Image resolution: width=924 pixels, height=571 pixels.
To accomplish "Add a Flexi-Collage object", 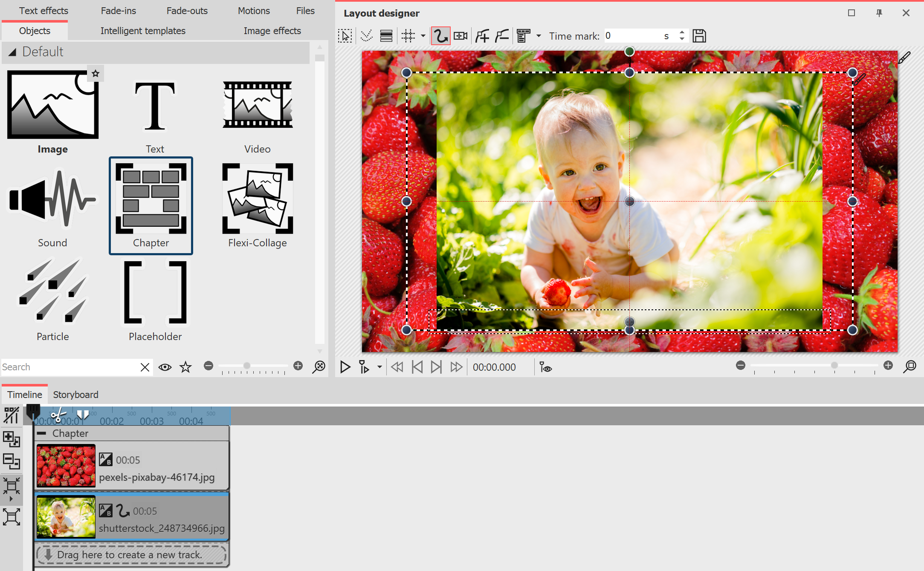I will click(x=257, y=199).
